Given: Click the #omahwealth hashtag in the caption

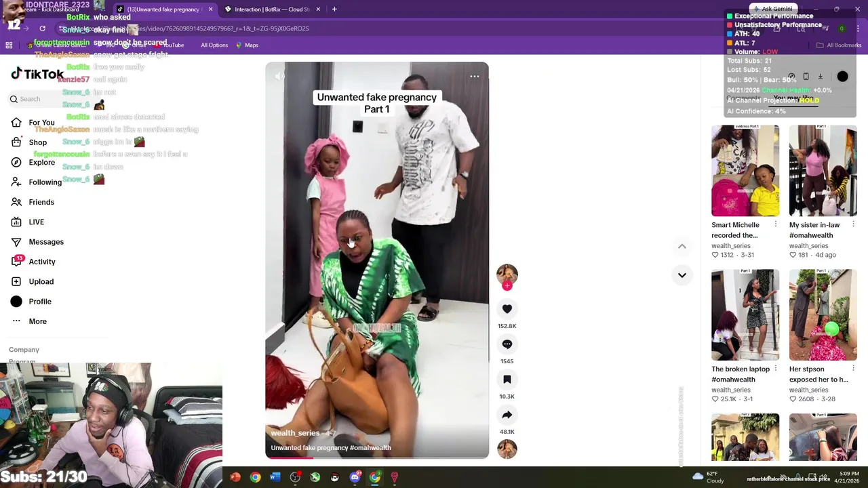Looking at the screenshot, I should pos(370,448).
